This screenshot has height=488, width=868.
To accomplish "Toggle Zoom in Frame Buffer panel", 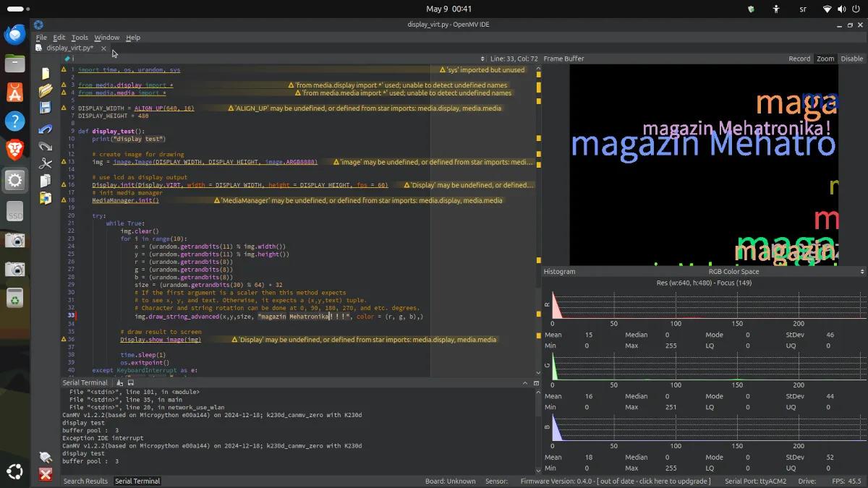I will pos(825,59).
